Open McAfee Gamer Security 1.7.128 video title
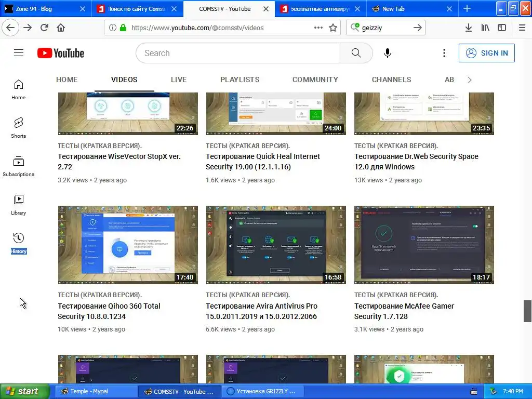 [404, 311]
